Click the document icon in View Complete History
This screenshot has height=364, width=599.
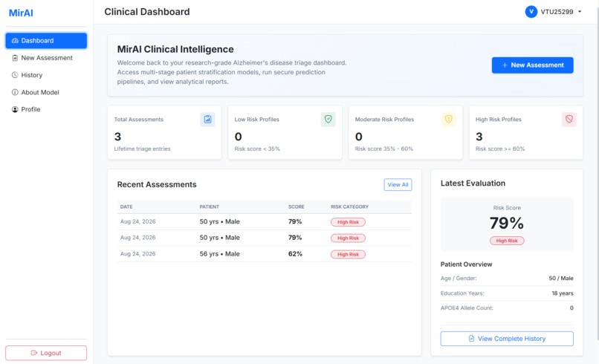[x=471, y=339]
